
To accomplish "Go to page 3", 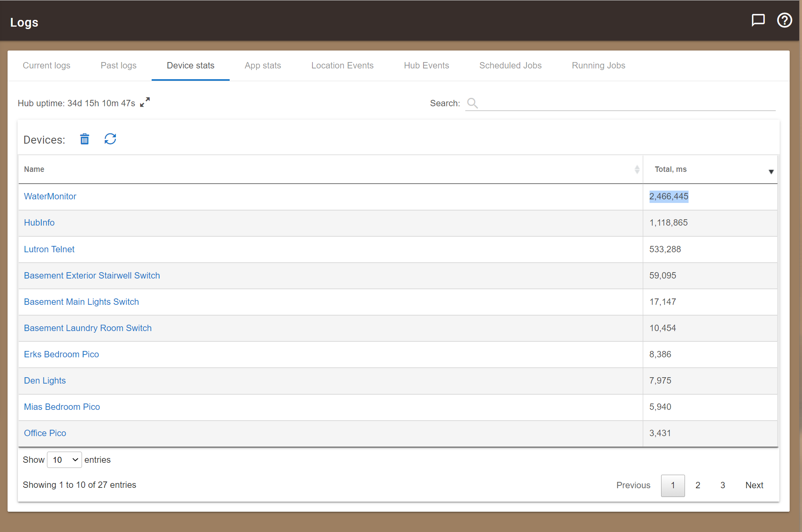I will click(x=723, y=485).
